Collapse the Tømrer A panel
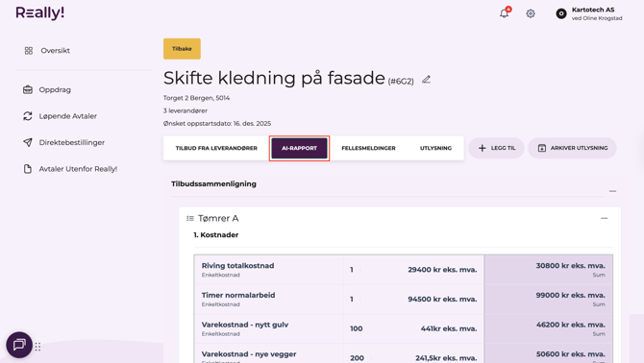 tap(605, 218)
